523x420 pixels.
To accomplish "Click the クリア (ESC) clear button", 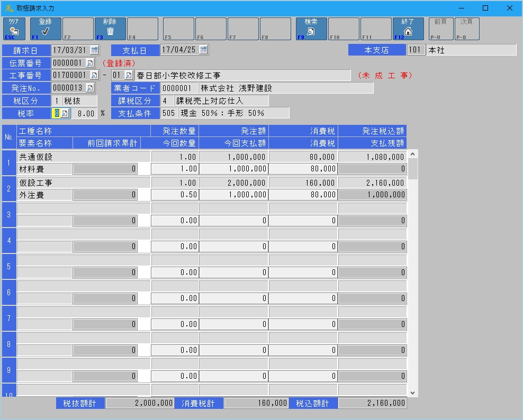I will (x=14, y=29).
